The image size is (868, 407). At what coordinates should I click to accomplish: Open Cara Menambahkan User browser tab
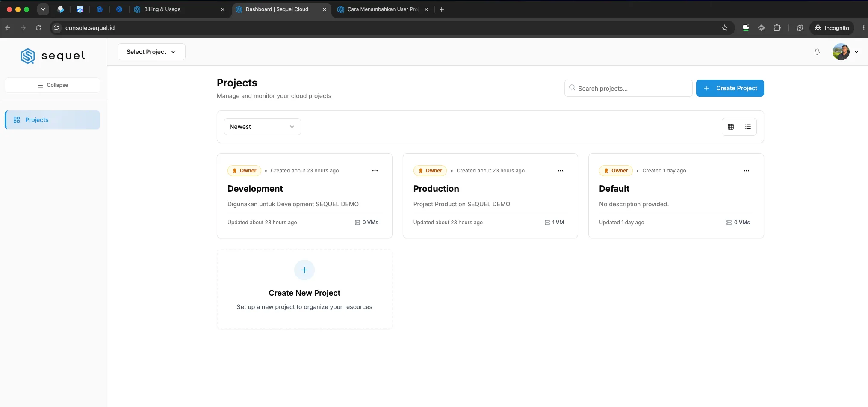pyautogui.click(x=383, y=9)
